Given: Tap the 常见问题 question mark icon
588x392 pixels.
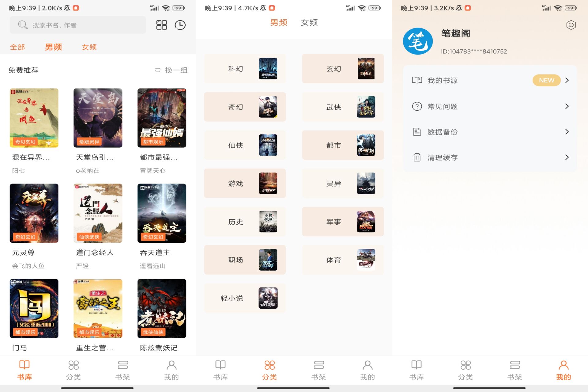Looking at the screenshot, I should coord(417,106).
